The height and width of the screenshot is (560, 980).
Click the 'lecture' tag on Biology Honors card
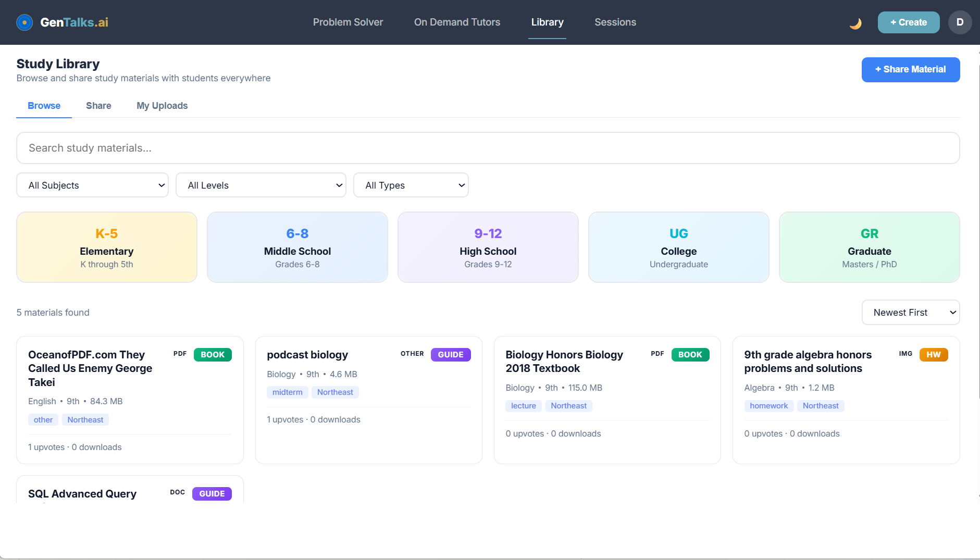[x=524, y=406]
